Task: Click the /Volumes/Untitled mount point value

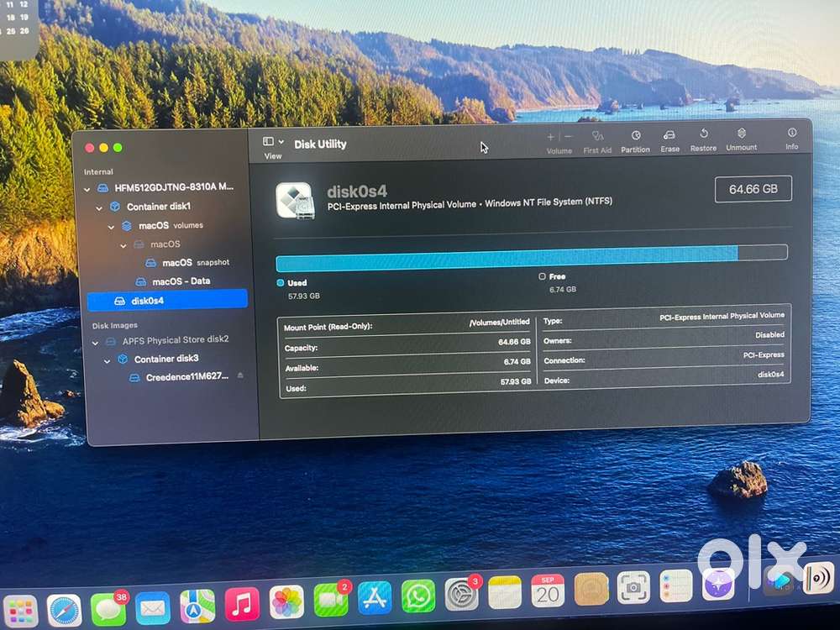Action: coord(499,322)
